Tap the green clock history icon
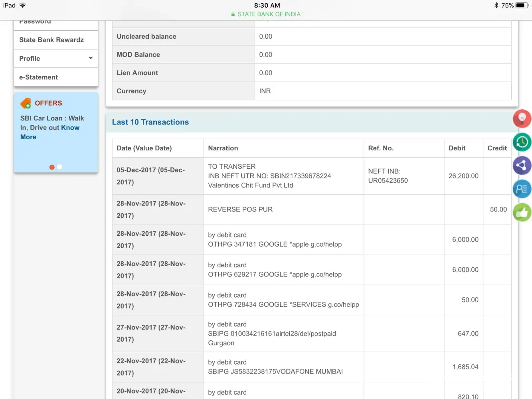This screenshot has width=532, height=399. 522,142
